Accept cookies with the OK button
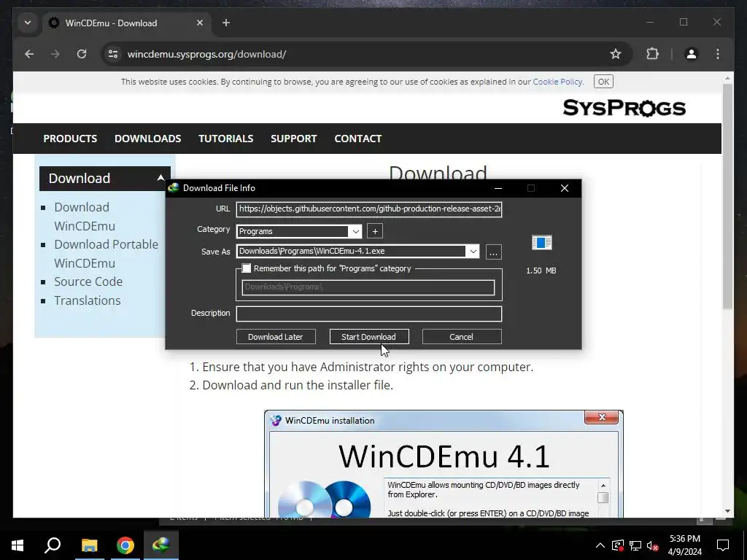 point(603,82)
